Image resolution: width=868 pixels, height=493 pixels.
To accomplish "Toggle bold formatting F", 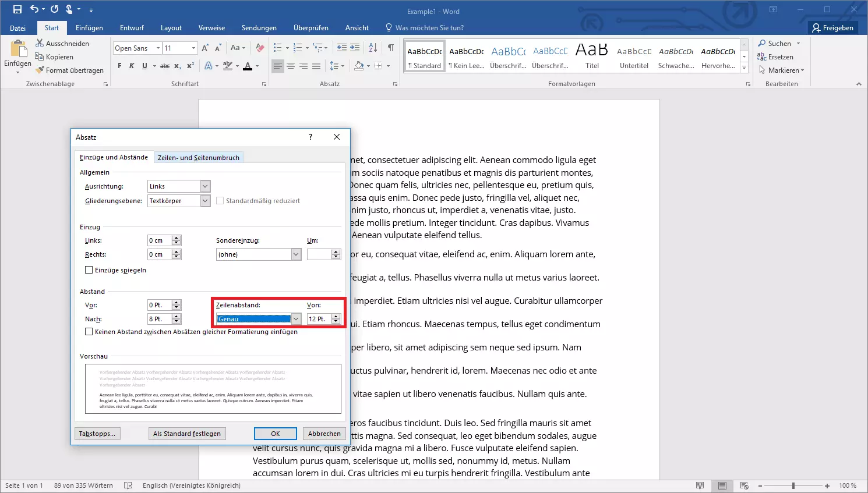I will [119, 66].
